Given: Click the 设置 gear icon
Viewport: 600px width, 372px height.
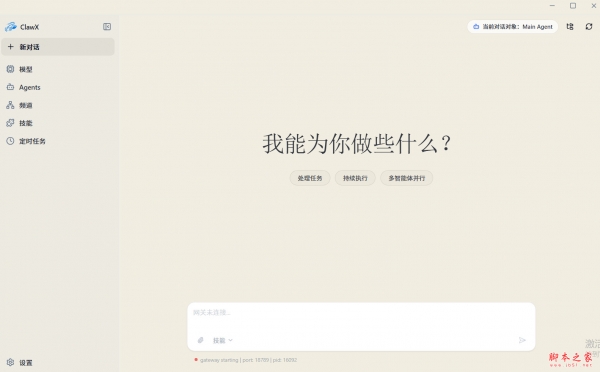Looking at the screenshot, I should (10, 362).
